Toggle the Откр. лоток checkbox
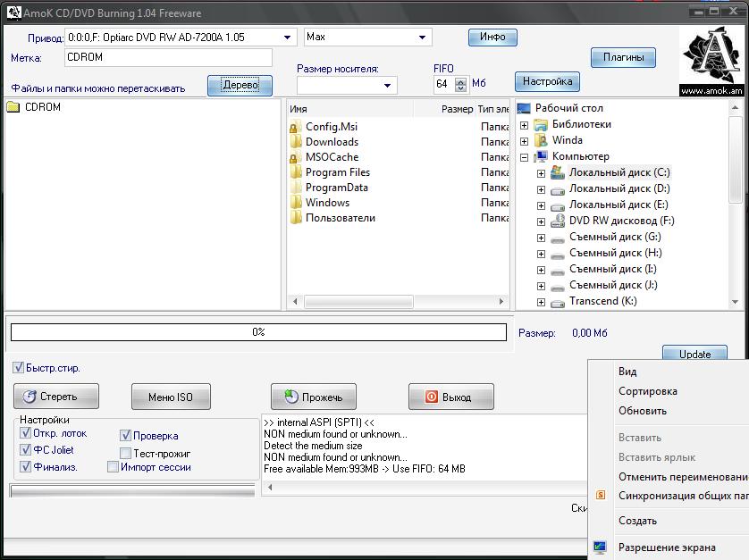Screen dimensions: 749x560 tap(25, 433)
